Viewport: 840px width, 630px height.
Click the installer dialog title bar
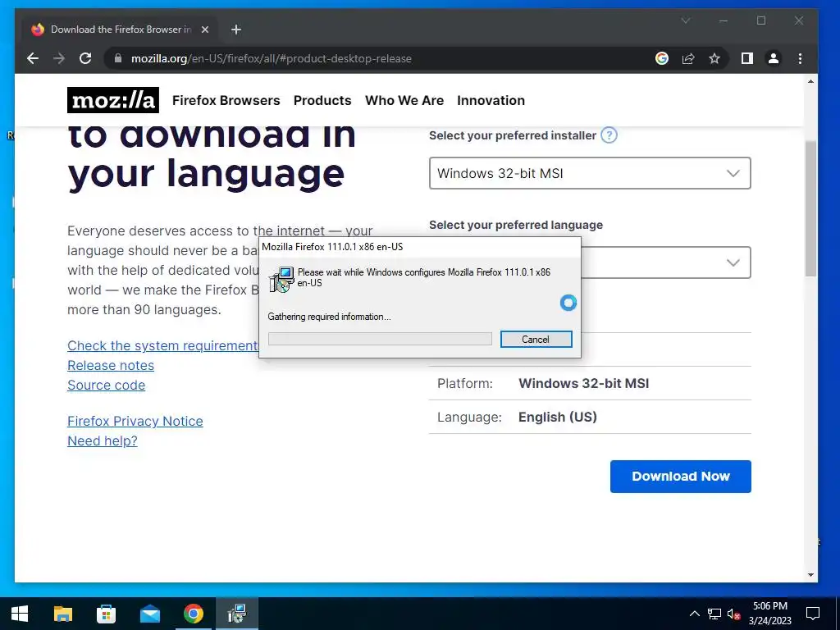(x=420, y=247)
